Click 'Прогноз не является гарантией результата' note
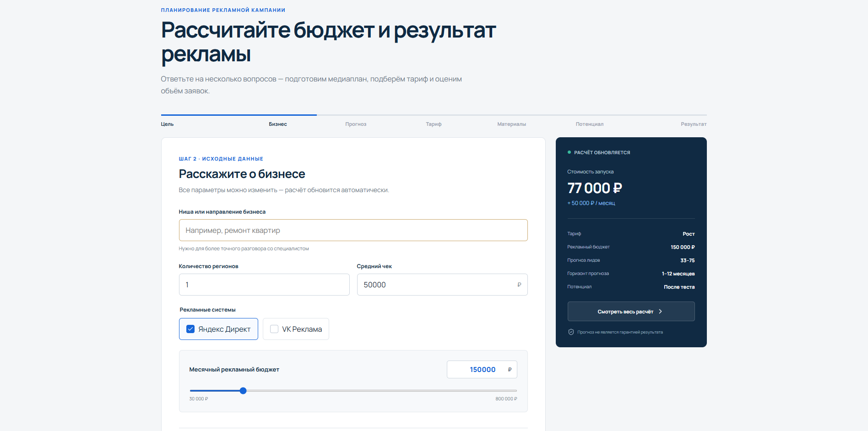 tap(620, 332)
